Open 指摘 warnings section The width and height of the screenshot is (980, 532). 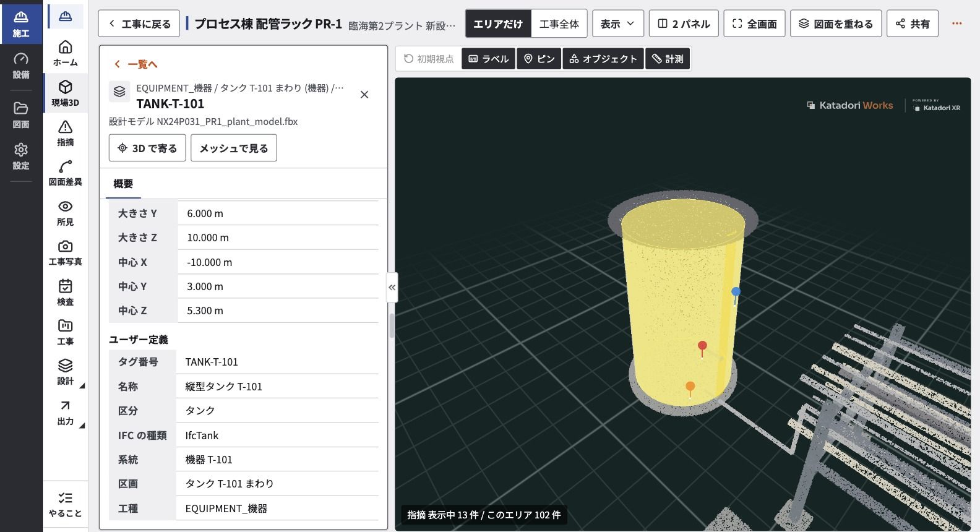point(65,133)
